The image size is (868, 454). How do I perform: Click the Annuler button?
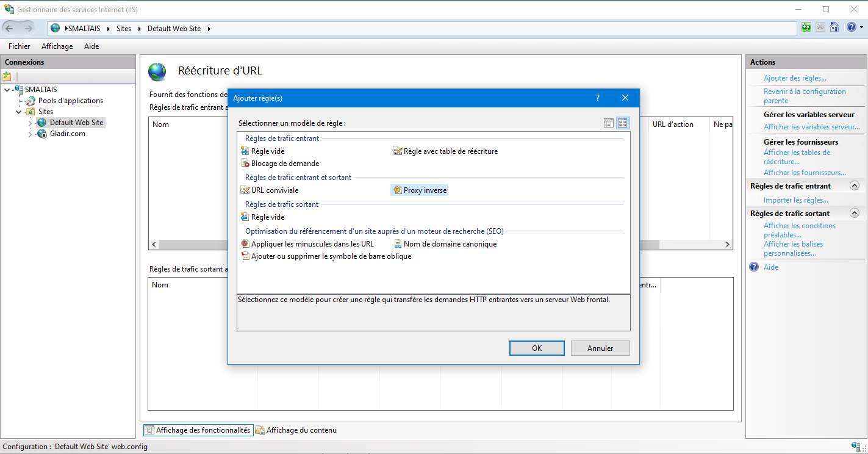[x=600, y=348]
